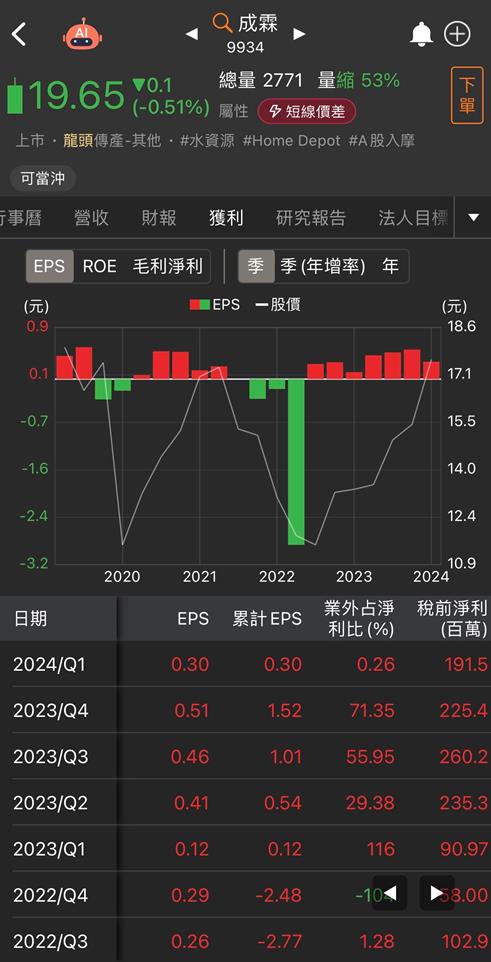491x962 pixels.
Task: Tap the 可當沖 tag
Action: click(x=42, y=179)
